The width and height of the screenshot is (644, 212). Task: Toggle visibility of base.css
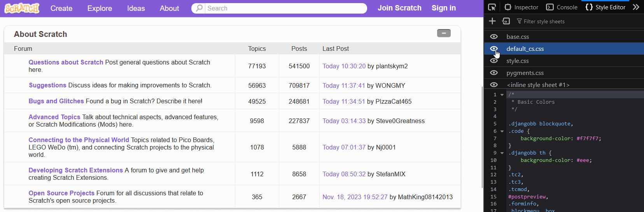[494, 36]
